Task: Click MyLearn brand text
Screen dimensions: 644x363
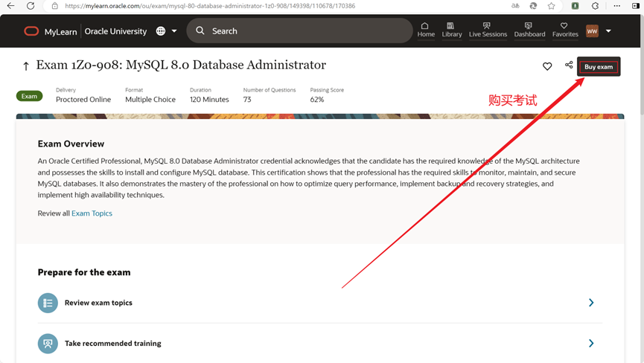Action: [60, 31]
